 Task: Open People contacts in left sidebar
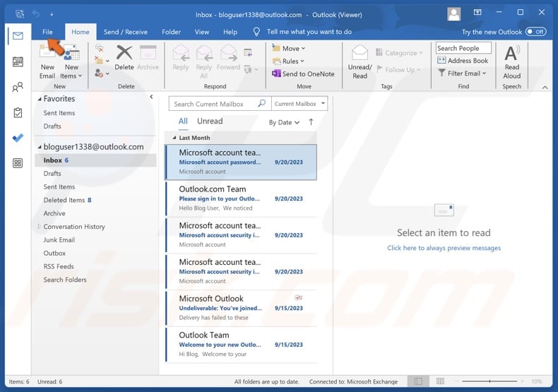pos(18,87)
